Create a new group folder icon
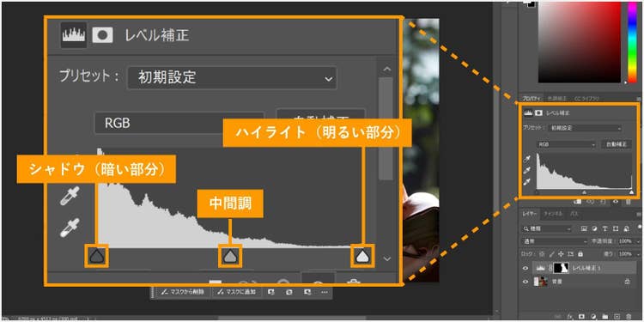The image size is (644, 322). pos(605,316)
